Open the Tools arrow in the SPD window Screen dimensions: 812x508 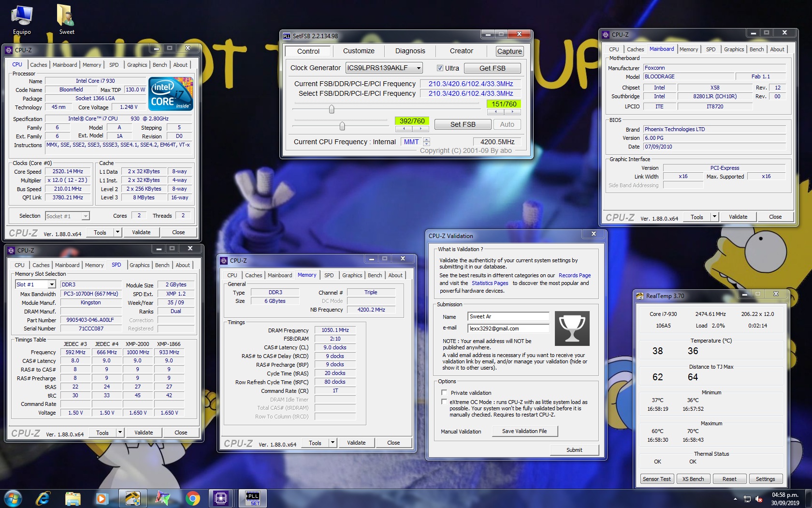[120, 433]
